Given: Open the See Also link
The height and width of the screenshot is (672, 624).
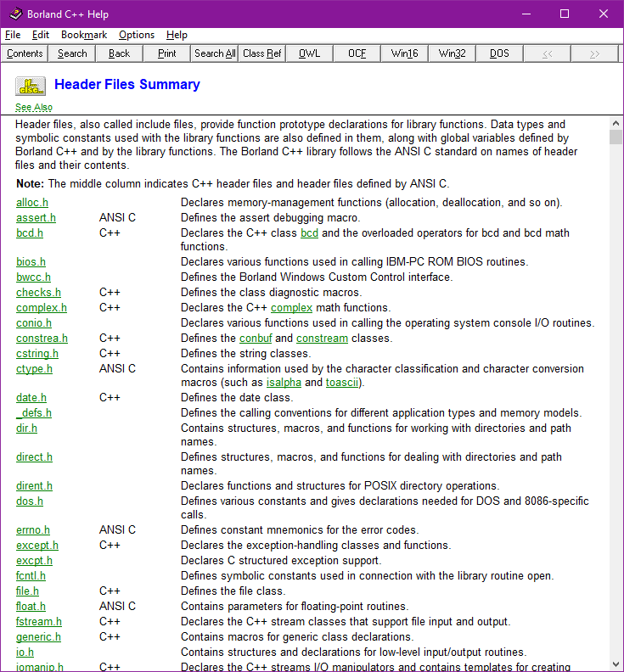Looking at the screenshot, I should pos(34,108).
